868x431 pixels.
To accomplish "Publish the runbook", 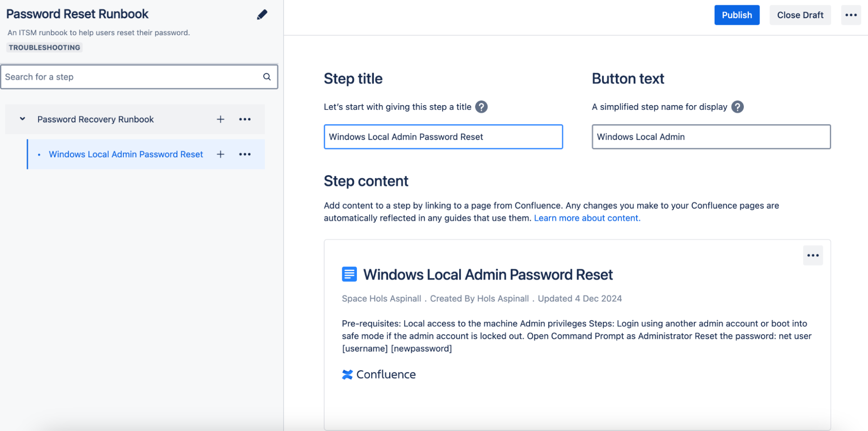I will 737,15.
